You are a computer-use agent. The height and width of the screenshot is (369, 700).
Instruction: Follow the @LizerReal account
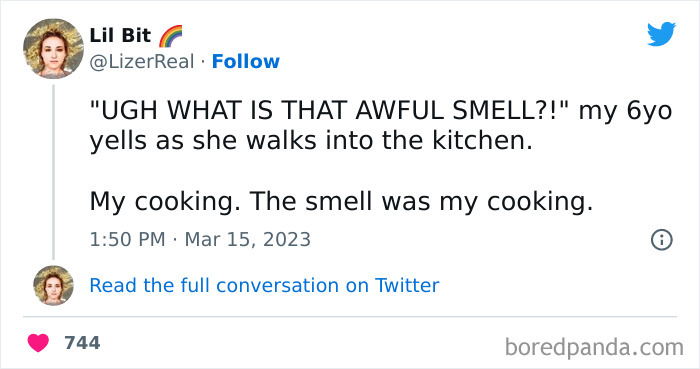[246, 62]
